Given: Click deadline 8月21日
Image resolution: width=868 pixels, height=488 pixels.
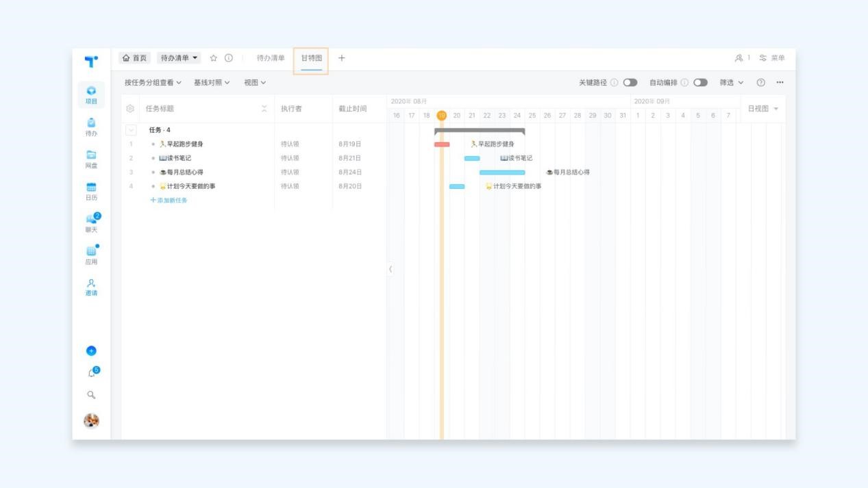Looking at the screenshot, I should pos(350,158).
